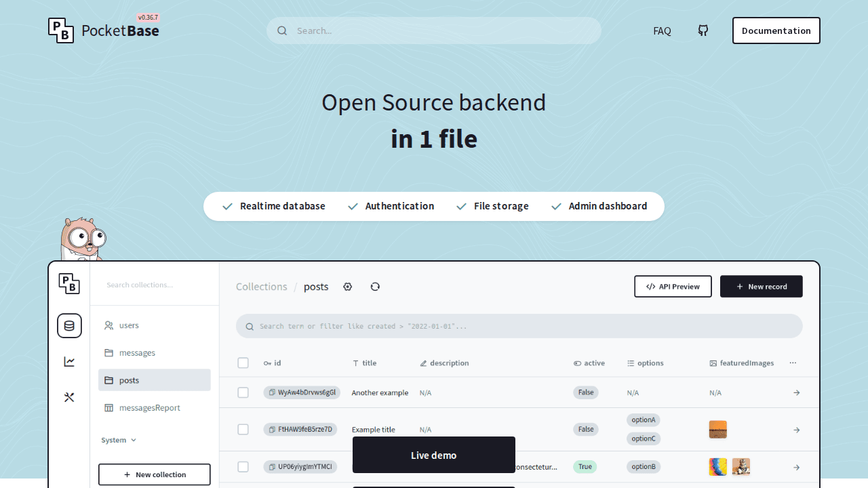The width and height of the screenshot is (868, 488).
Task: Select the users collection
Action: [128, 325]
